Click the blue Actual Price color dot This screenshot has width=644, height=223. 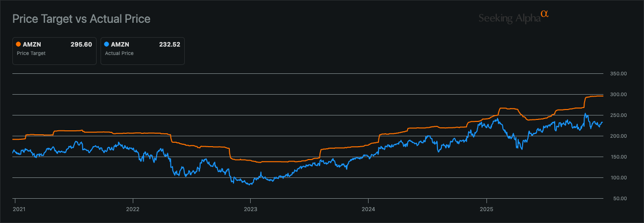(107, 44)
